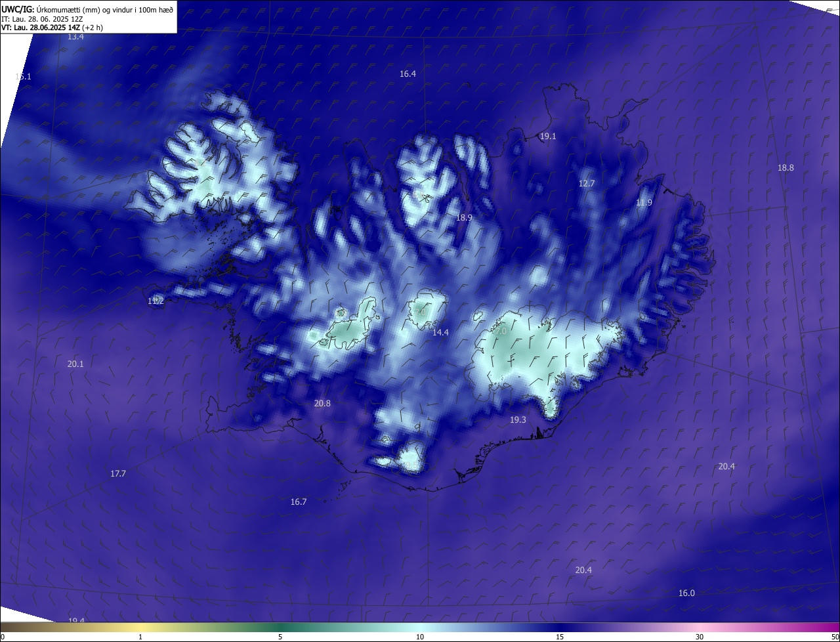Click the 30 tick on the color scale
The image size is (840, 642).
coord(700,637)
